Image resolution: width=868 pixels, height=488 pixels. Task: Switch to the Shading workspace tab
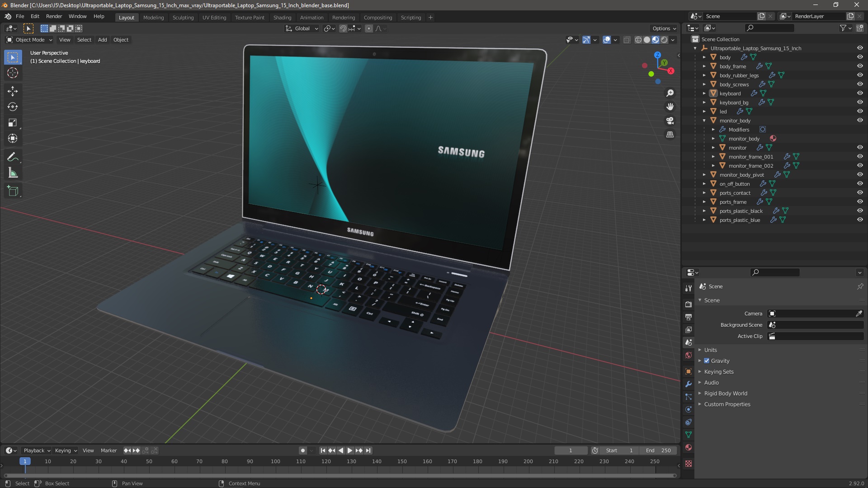(x=282, y=18)
